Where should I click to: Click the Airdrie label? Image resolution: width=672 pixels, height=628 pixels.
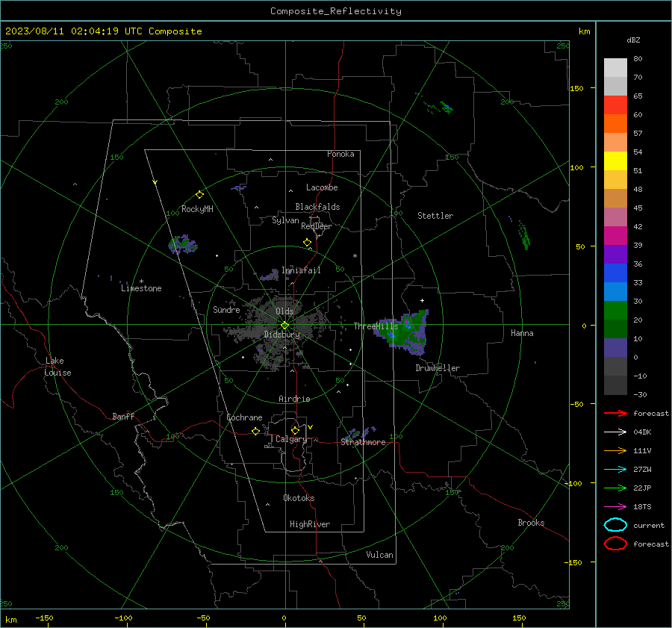point(294,399)
